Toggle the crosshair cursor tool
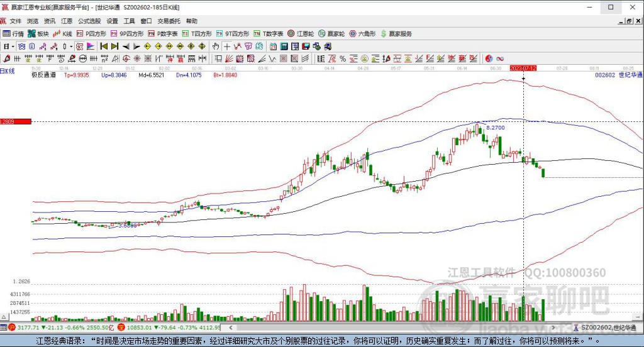Screen dimensions: 644x347 226,47
